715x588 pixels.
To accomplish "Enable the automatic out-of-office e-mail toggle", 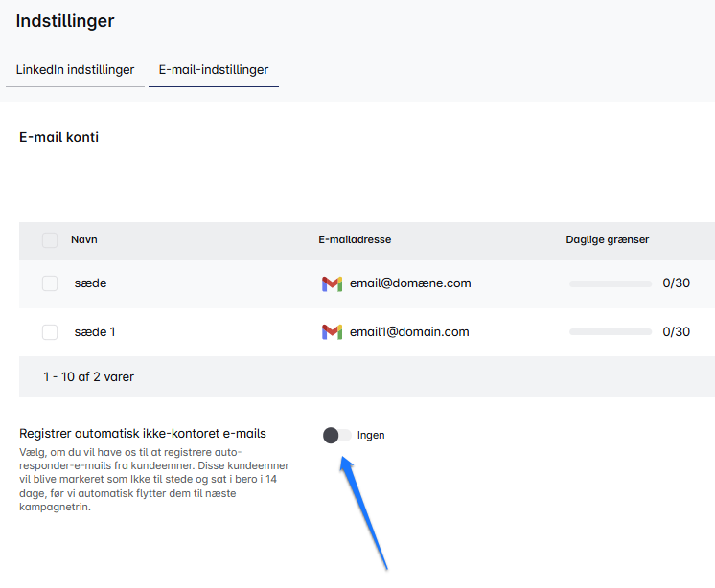I will pos(336,435).
